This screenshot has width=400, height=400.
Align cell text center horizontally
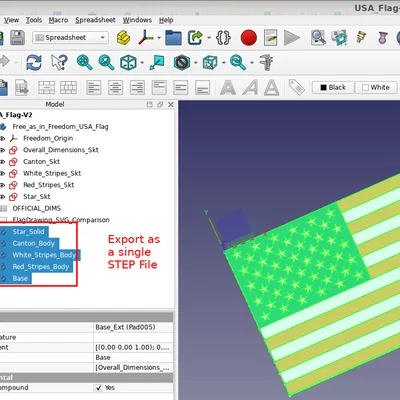click(x=115, y=88)
